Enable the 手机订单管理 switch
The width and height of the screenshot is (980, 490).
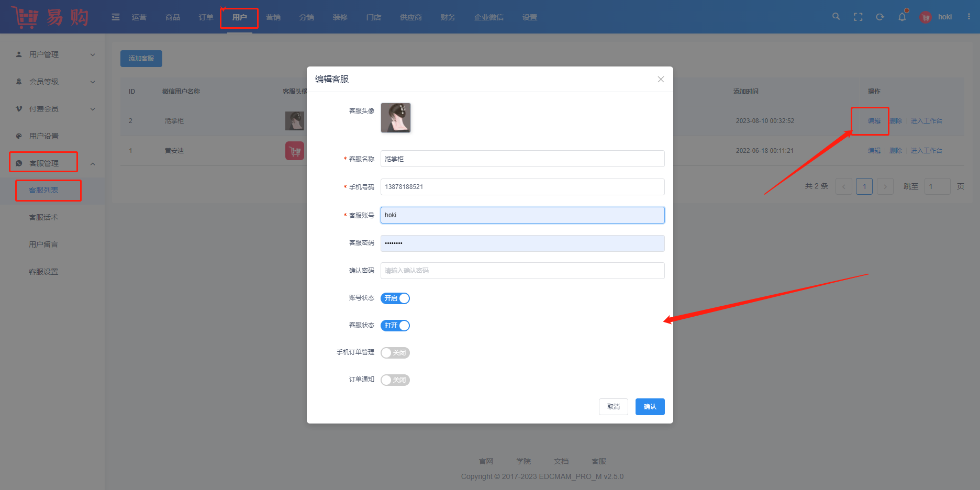coord(395,353)
